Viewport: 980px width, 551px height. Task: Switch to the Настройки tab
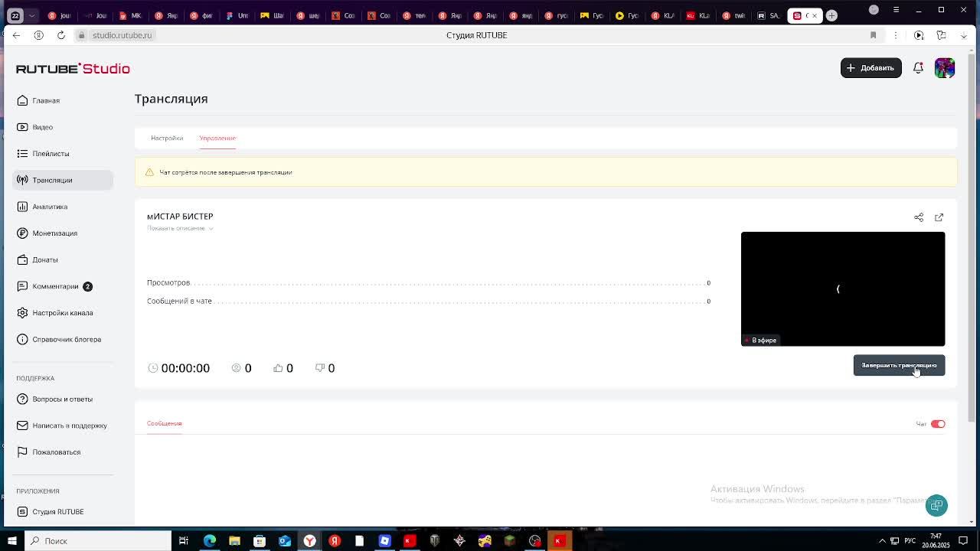pyautogui.click(x=167, y=138)
